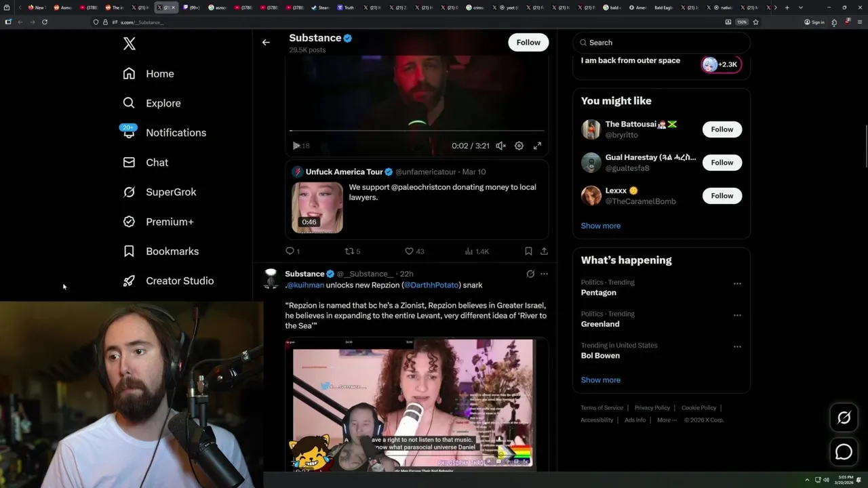868x488 pixels.
Task: Bookmark page with star icon
Action: (755, 22)
